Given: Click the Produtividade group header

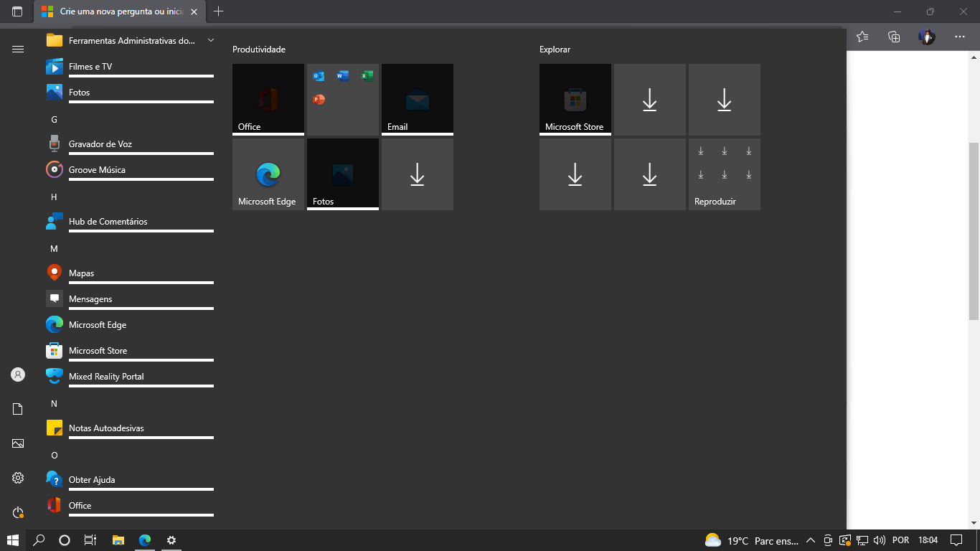Looking at the screenshot, I should (259, 50).
